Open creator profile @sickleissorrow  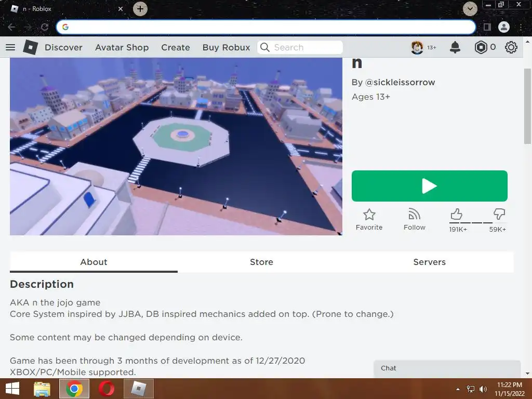(x=400, y=83)
